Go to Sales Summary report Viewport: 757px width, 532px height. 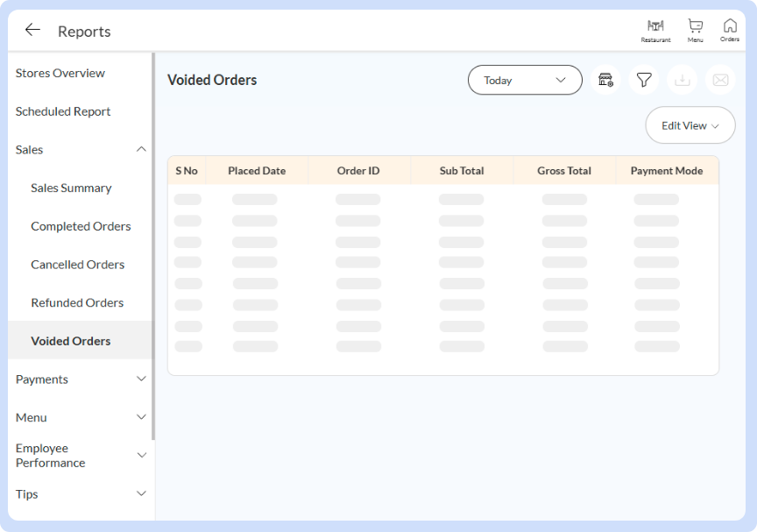point(71,188)
